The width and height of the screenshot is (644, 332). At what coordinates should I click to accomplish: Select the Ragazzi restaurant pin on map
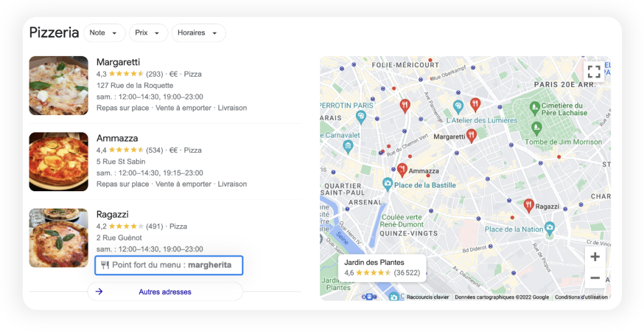(x=529, y=206)
